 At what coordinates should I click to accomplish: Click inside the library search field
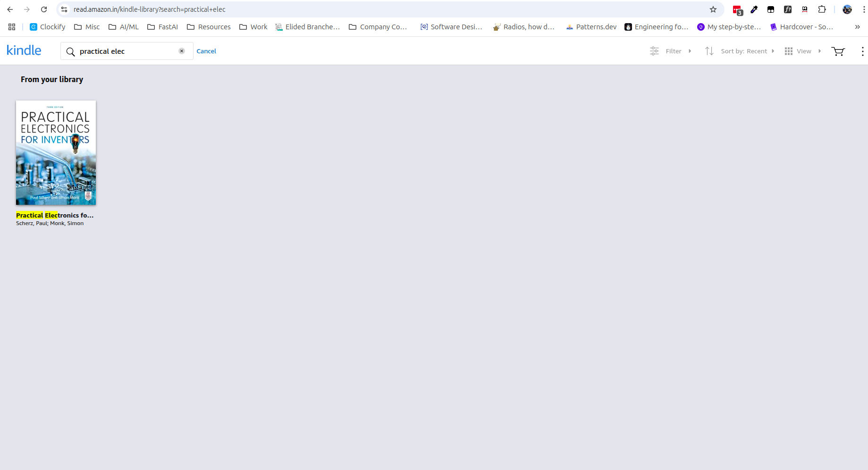126,51
